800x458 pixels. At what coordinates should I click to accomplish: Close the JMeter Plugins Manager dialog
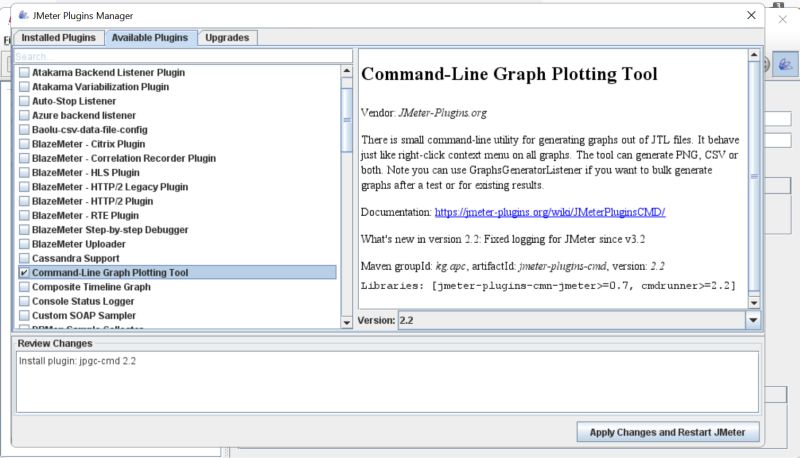click(x=751, y=15)
